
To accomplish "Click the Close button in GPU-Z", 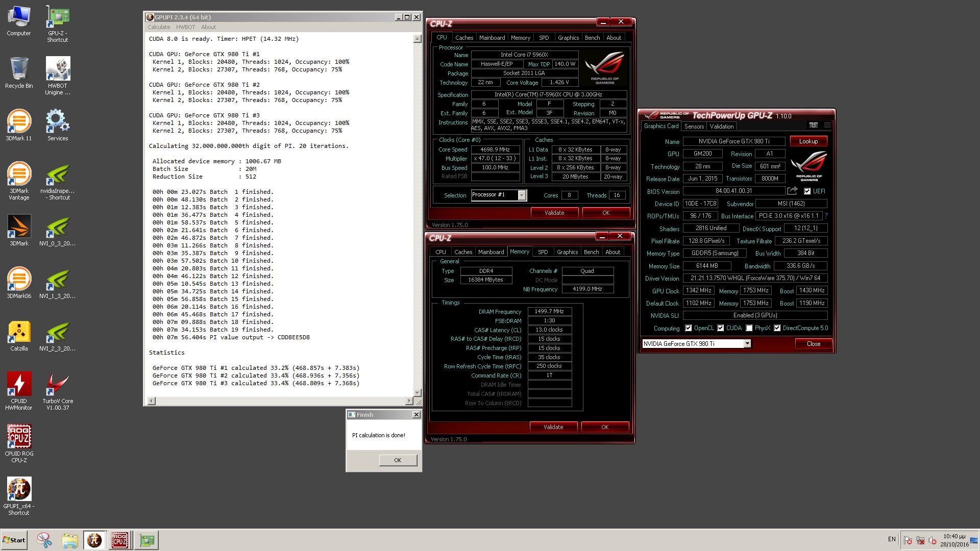I will (x=814, y=344).
